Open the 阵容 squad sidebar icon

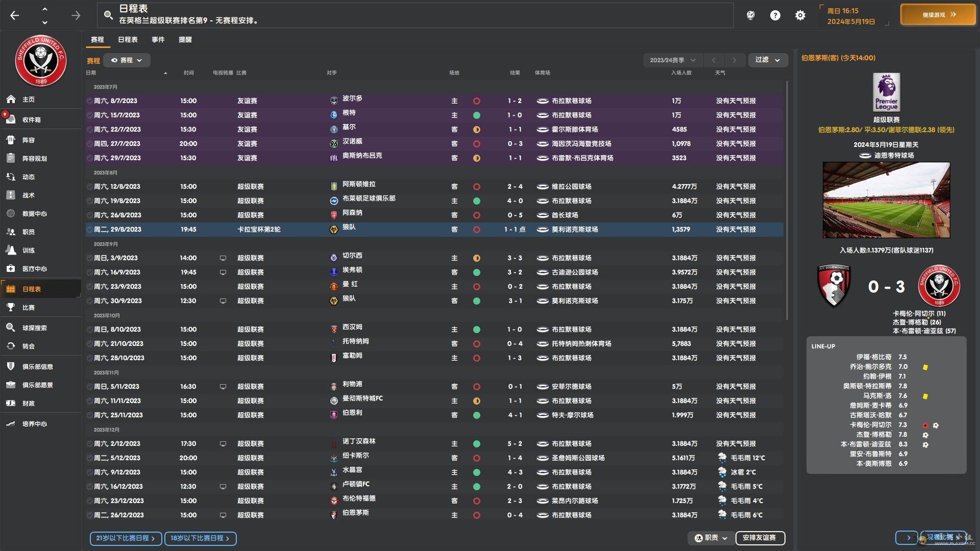pyautogui.click(x=11, y=140)
